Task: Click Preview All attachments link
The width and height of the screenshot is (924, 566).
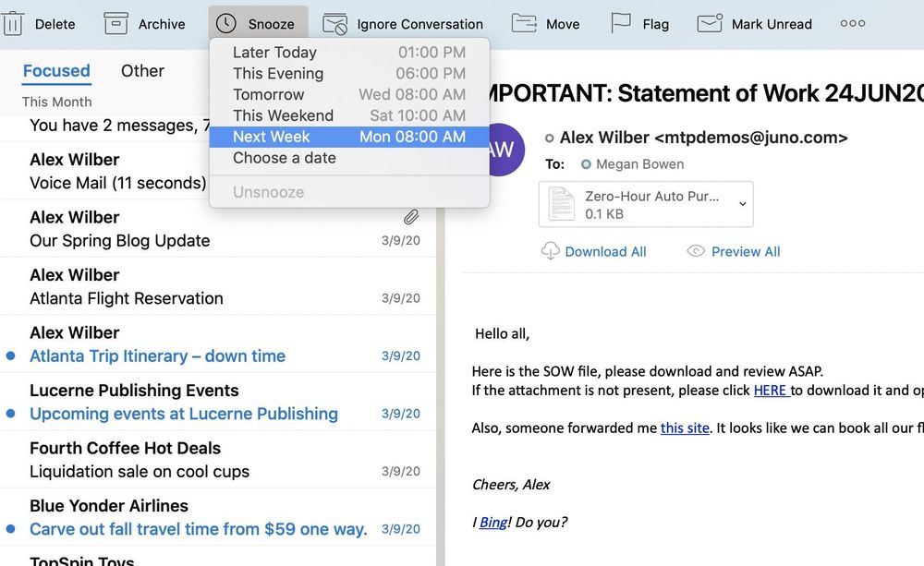Action: click(745, 252)
